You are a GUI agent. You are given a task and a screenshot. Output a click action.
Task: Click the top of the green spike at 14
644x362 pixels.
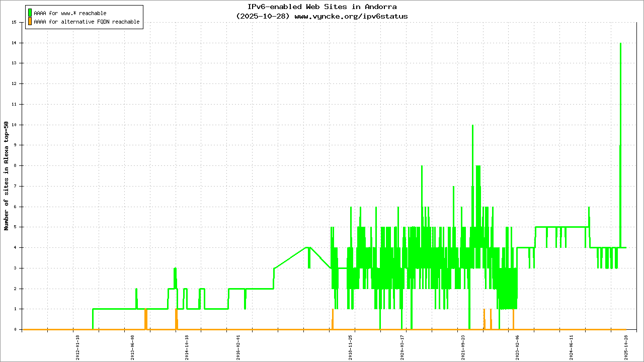pos(620,43)
